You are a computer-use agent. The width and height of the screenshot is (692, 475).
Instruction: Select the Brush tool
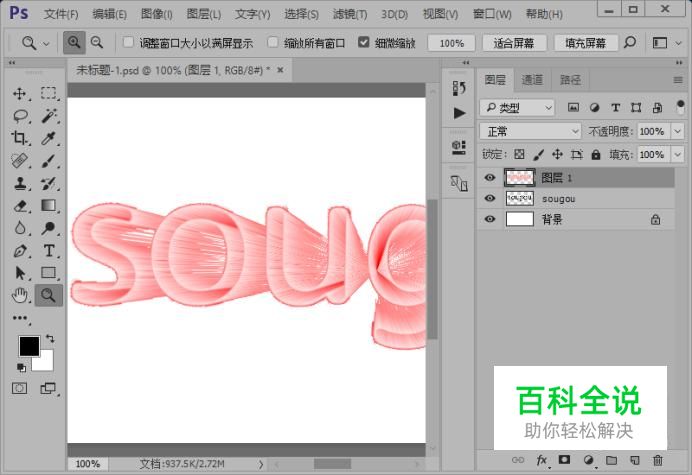49,161
